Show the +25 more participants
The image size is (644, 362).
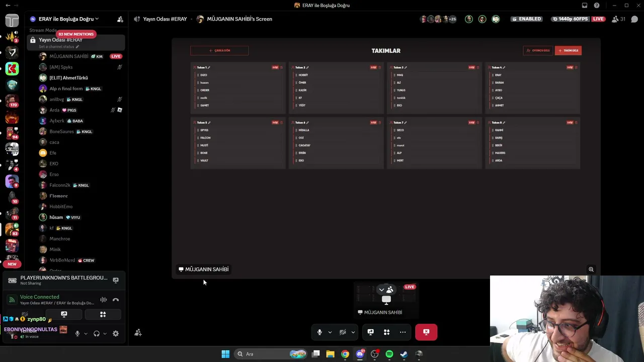[x=452, y=19]
